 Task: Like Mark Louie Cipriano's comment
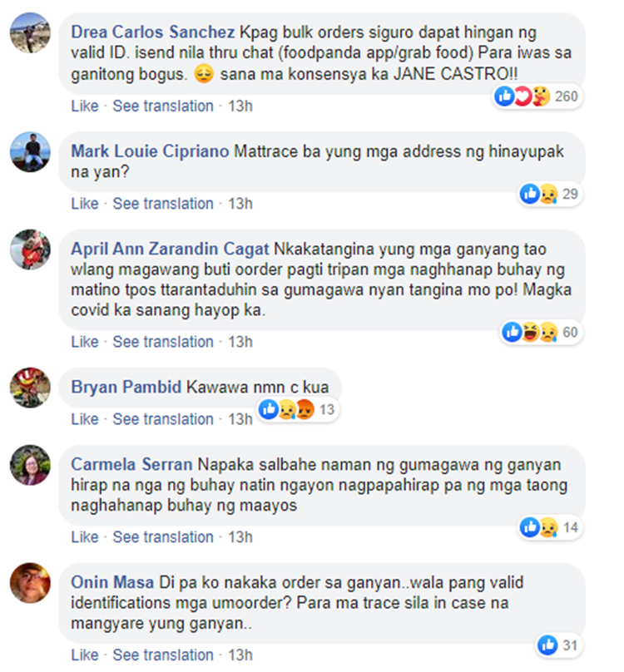click(85, 204)
